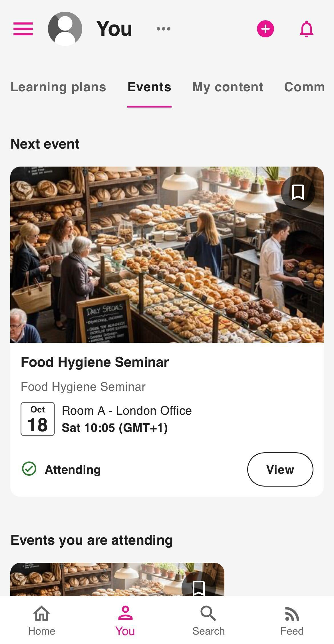This screenshot has height=644, width=334.
Task: Select the Events tab
Action: [149, 87]
